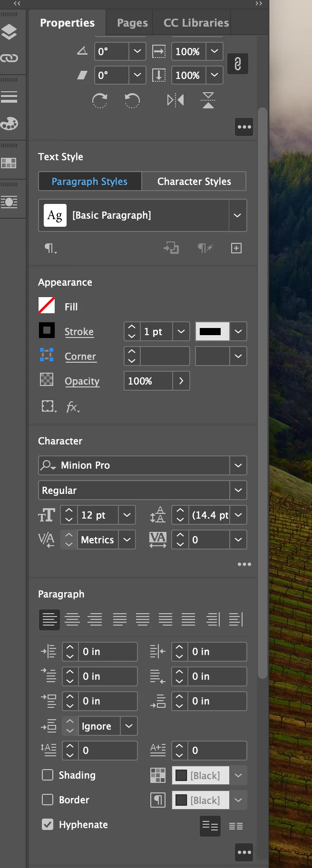Open the Swatches palette icon
Image resolution: width=312 pixels, height=868 pixels.
(9, 124)
